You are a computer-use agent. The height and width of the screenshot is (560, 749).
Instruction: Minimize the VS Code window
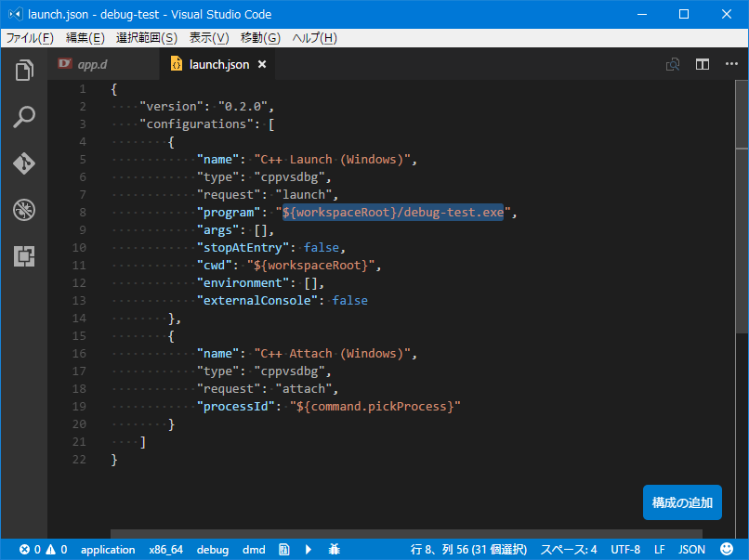tap(642, 14)
